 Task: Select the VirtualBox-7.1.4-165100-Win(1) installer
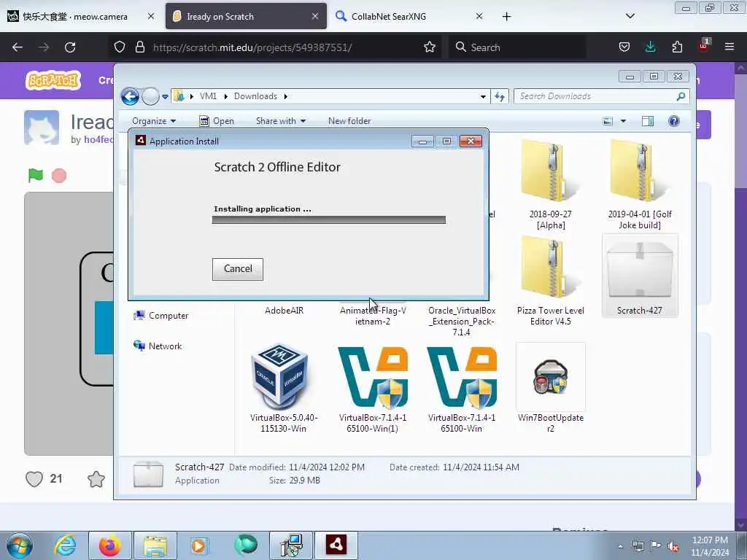pos(373,389)
